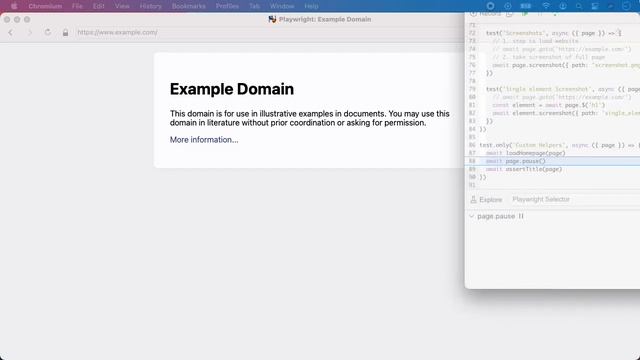Select code line await page.pause()

[516, 161]
